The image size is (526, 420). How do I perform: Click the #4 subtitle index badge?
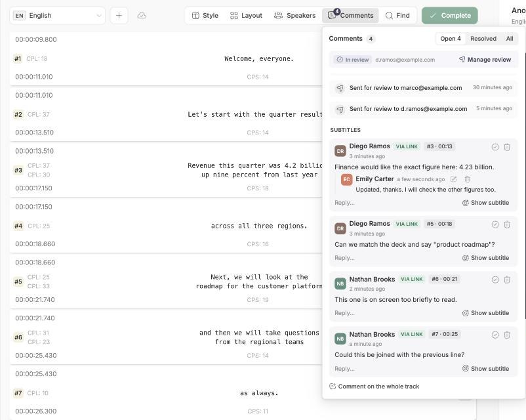(18, 226)
